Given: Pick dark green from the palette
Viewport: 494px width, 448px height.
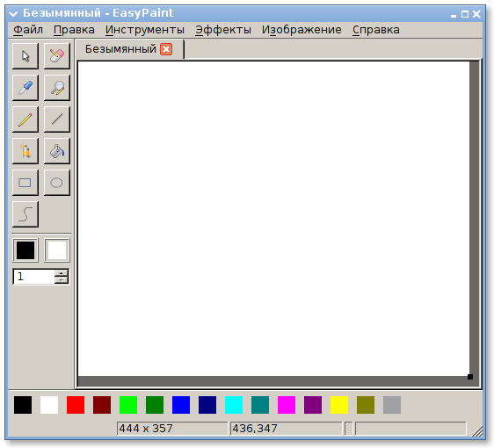Looking at the screenshot, I should tap(155, 405).
